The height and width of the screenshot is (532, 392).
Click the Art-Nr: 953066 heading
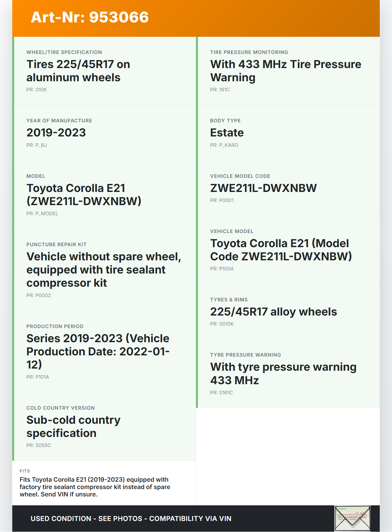click(x=90, y=17)
